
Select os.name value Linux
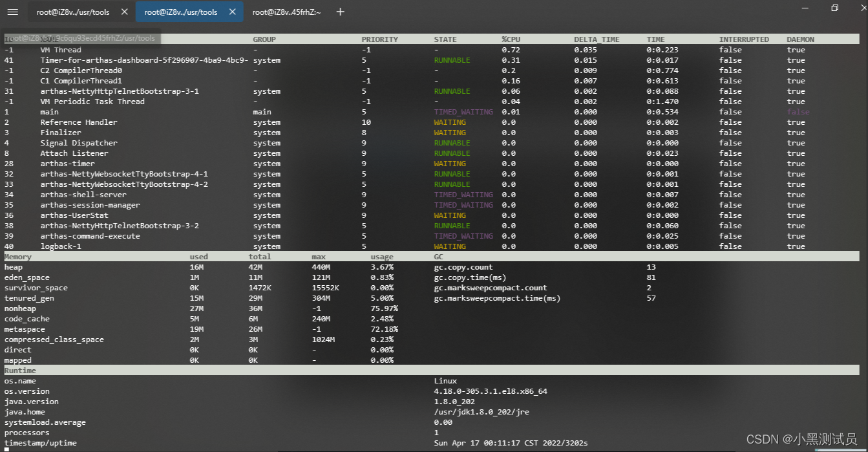[x=445, y=381]
